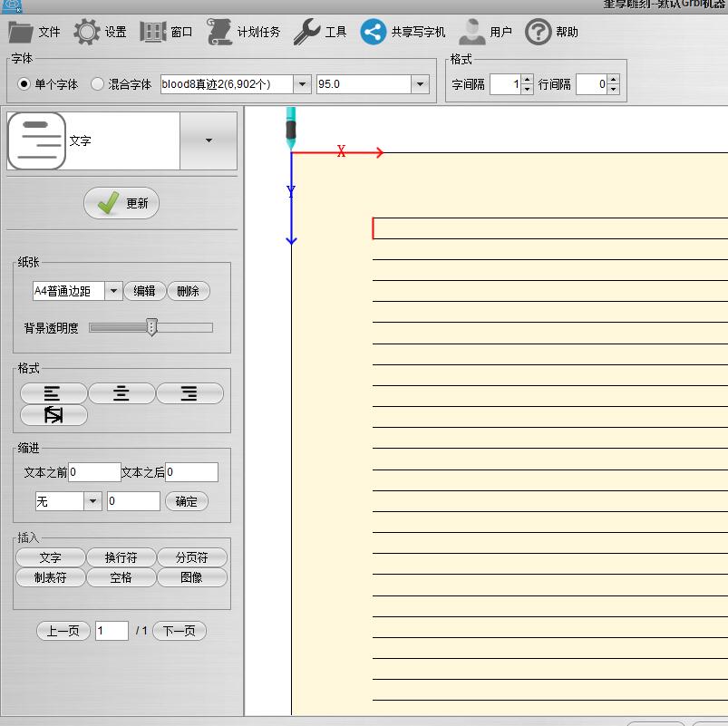728x726 pixels.
Task: Expand the blood8真迹2 font dropdown
Action: (302, 84)
